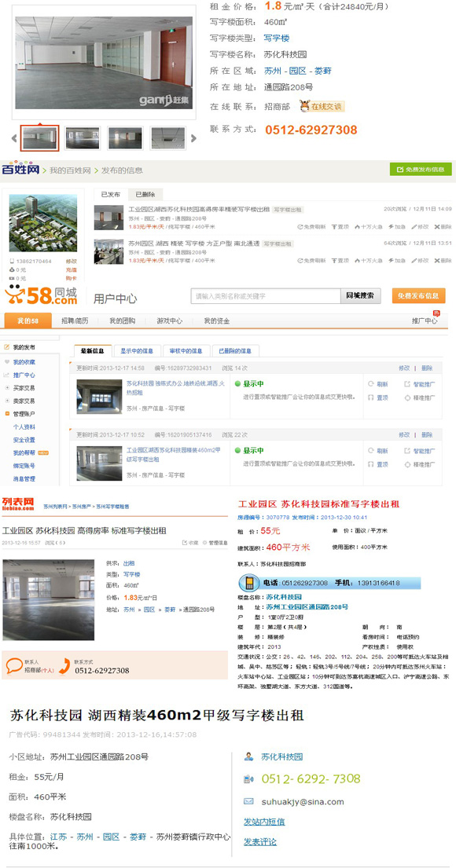
Task: Click the previous photo arrow in gallery
Action: tap(14, 137)
